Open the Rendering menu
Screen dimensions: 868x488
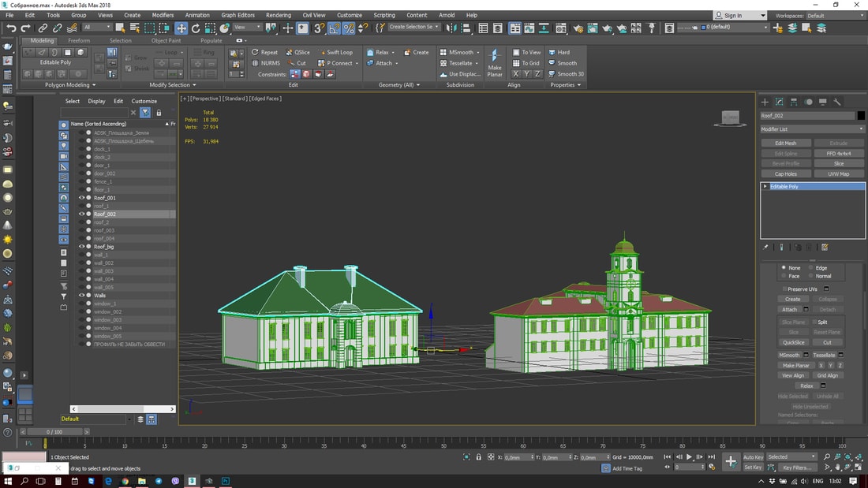278,15
